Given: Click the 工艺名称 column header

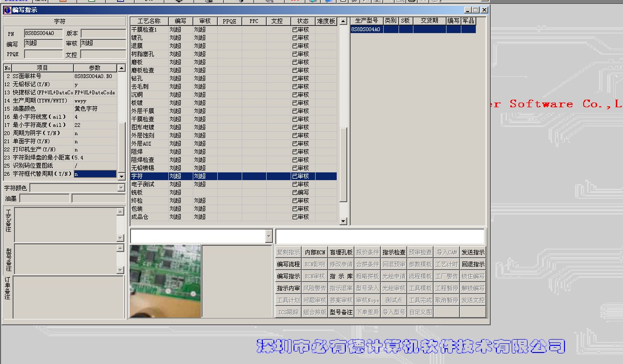Looking at the screenshot, I should pos(149,21).
